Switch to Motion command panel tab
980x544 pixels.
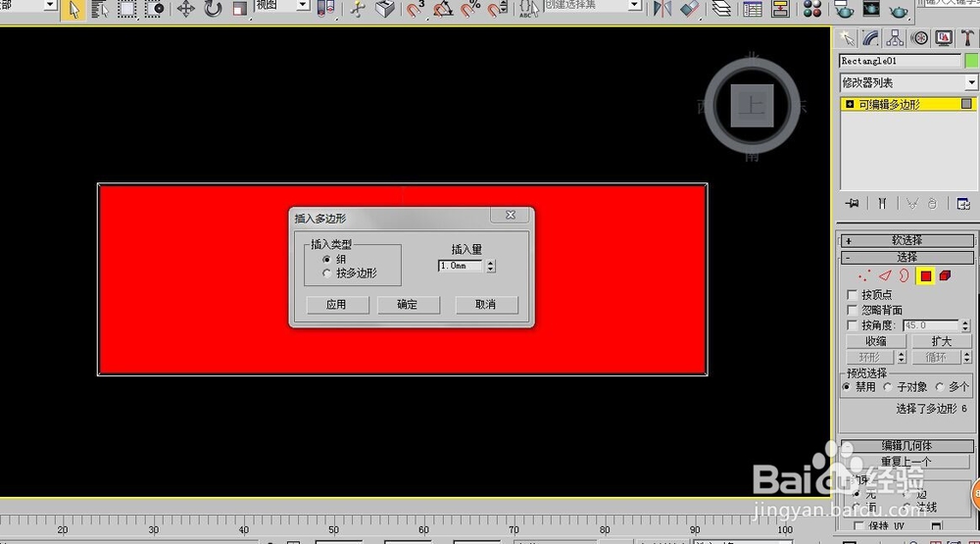pyautogui.click(x=919, y=39)
